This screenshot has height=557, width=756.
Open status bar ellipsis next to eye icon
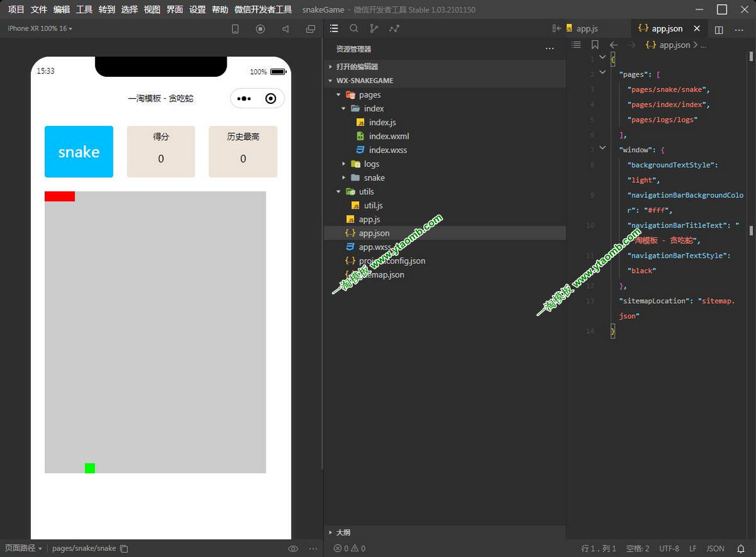(313, 549)
